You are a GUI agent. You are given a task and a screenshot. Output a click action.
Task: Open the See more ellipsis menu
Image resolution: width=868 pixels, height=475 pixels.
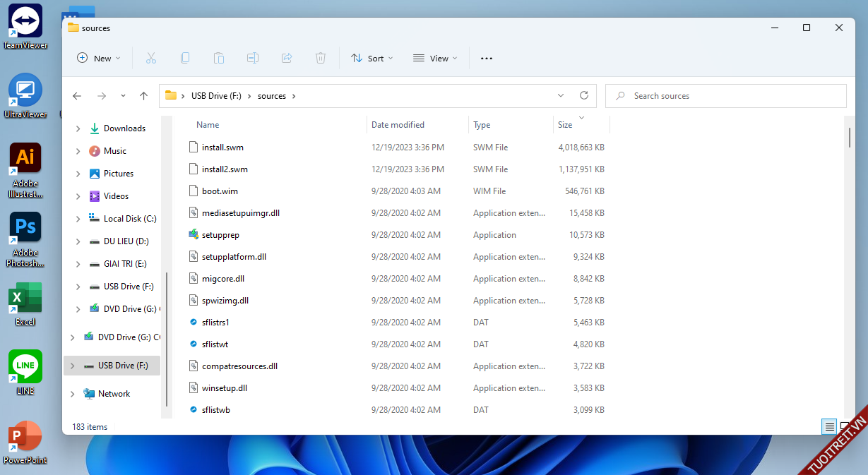[487, 59]
